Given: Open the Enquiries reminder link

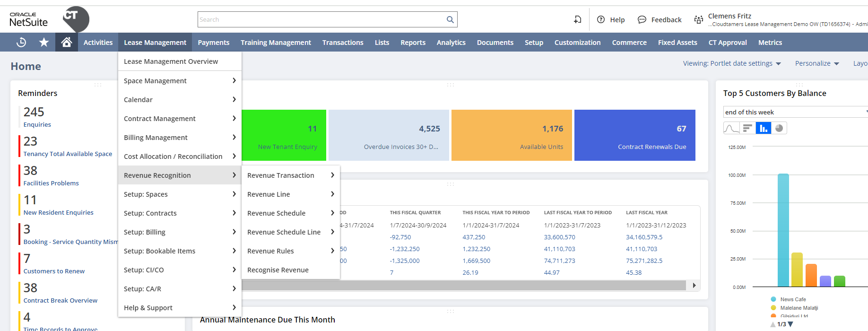Looking at the screenshot, I should (37, 125).
